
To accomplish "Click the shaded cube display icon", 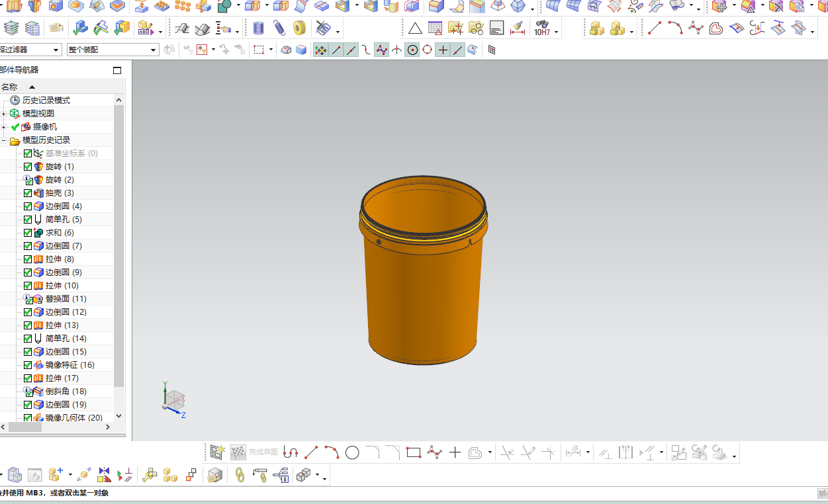I will pos(301,50).
